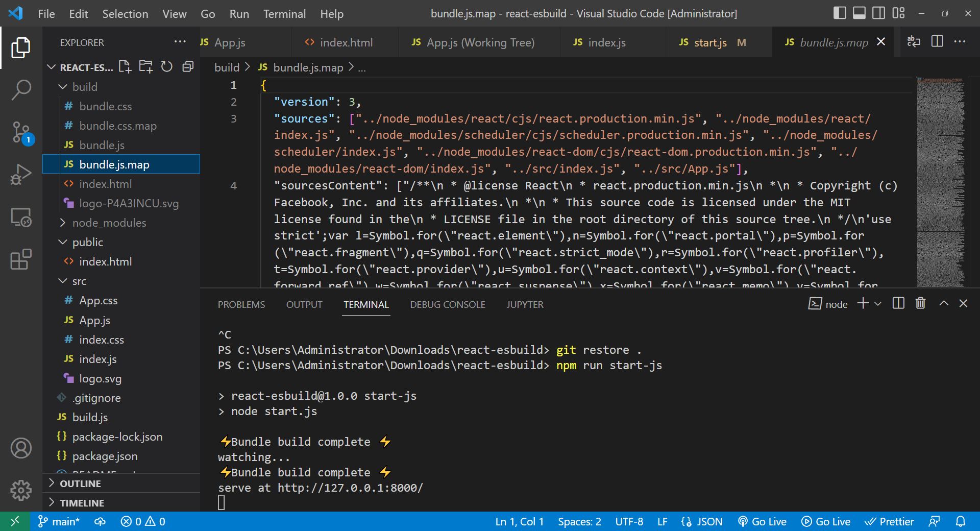The image size is (980, 531).
Task: Click the feedback icon in status bar
Action: [x=934, y=521]
